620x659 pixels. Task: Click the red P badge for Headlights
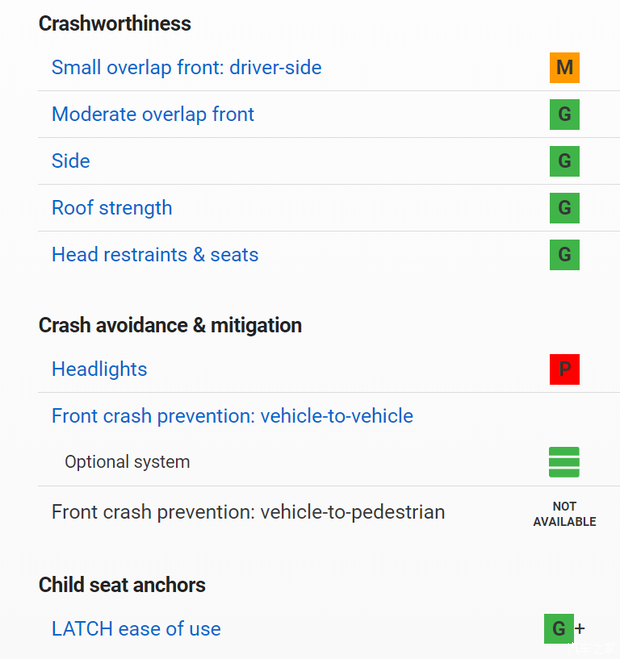tap(564, 369)
